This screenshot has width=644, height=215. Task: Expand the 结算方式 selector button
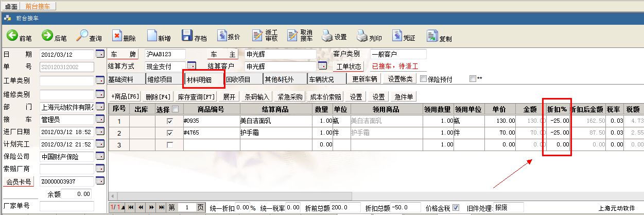(192, 66)
